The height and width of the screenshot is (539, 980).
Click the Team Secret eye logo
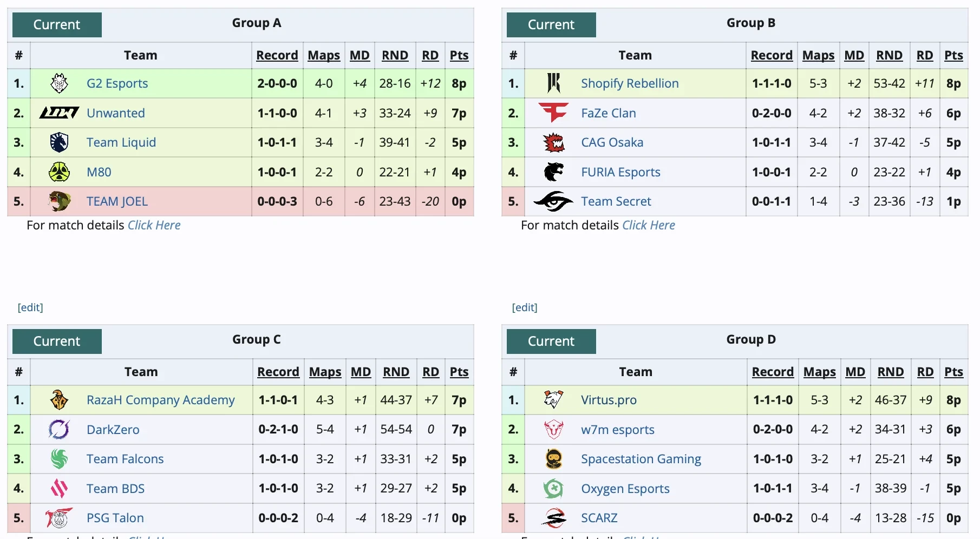tap(553, 201)
